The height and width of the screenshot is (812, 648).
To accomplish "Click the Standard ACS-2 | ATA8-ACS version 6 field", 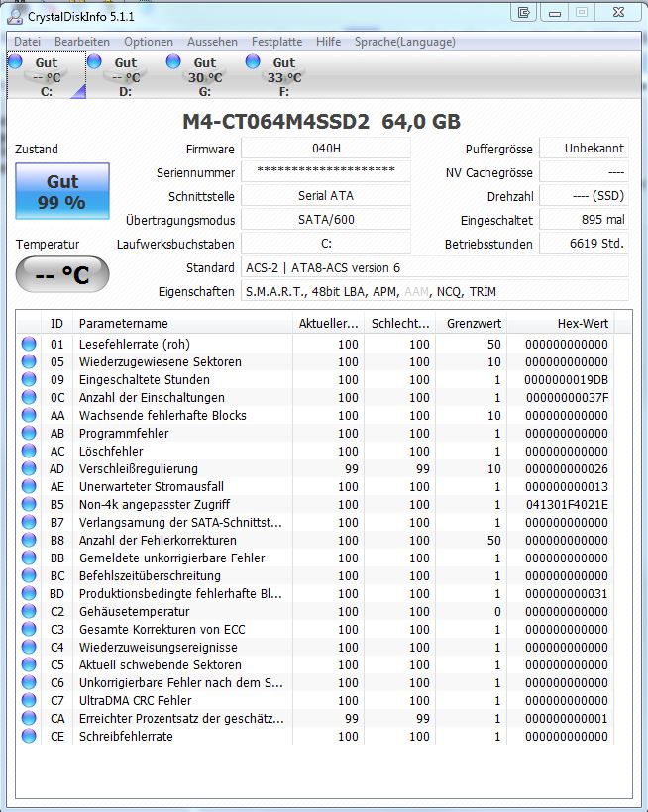I will [x=435, y=267].
